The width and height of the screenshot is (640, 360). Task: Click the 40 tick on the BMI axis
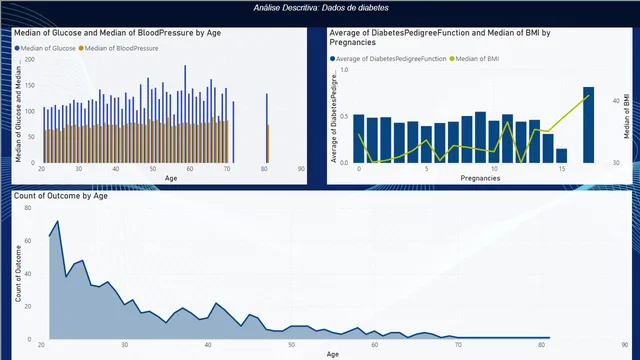tap(616, 101)
